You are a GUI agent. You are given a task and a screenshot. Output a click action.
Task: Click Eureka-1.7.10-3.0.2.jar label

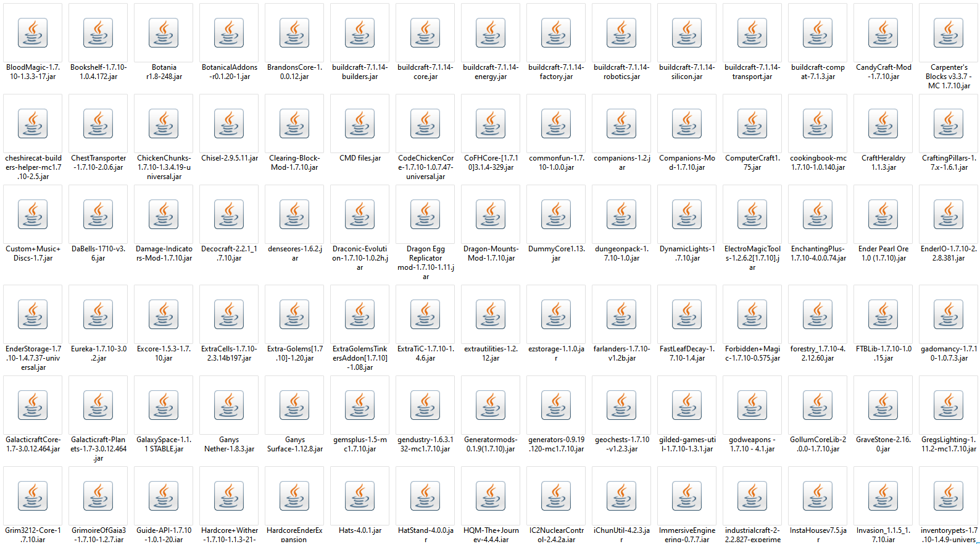tap(98, 353)
